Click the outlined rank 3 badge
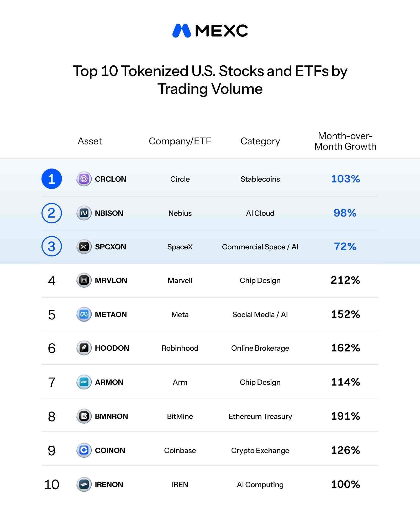Image resolution: width=420 pixels, height=527 pixels. pyautogui.click(x=52, y=246)
